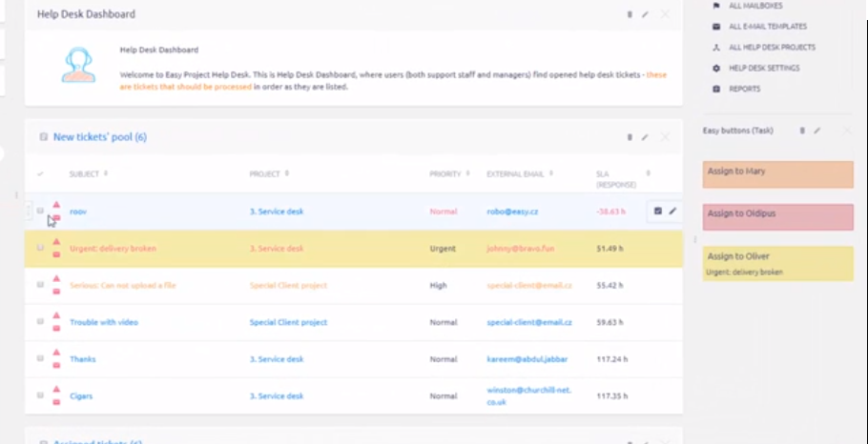This screenshot has height=444, width=868.
Task: Click the winston@churchill-net.co.uk email link
Action: [x=529, y=396]
